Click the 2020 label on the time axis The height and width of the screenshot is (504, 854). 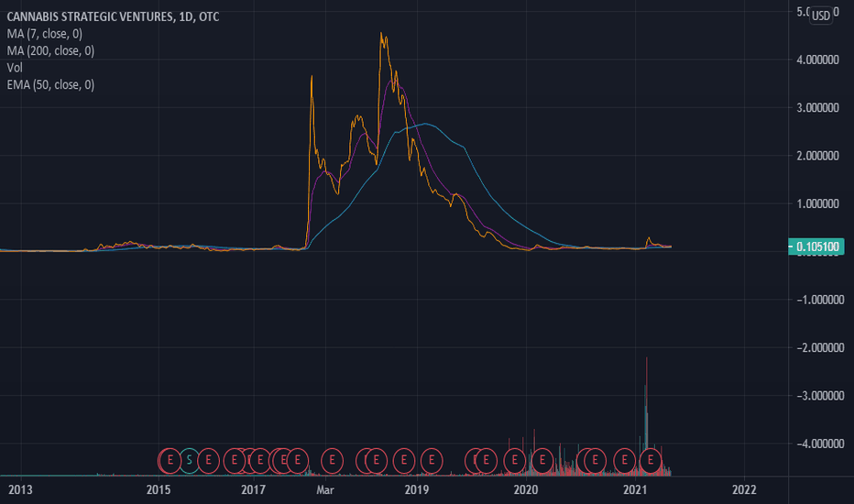(526, 489)
